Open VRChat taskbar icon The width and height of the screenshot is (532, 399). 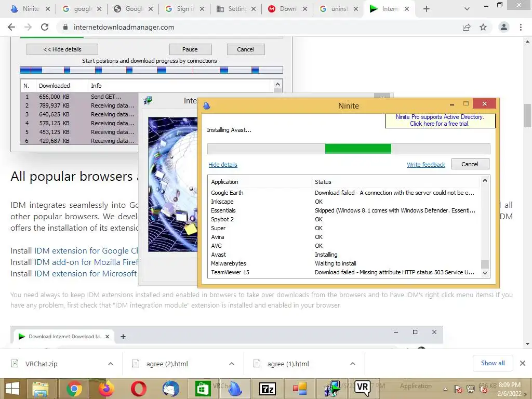(362, 388)
